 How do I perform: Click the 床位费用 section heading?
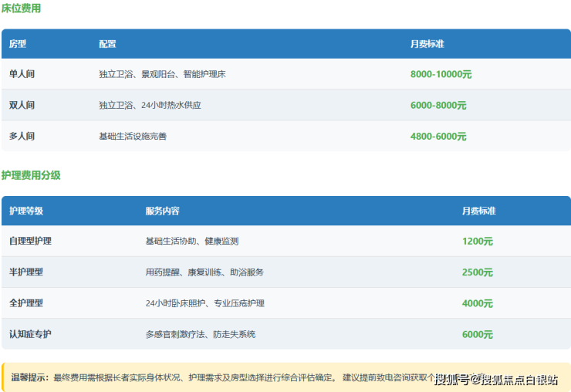(21, 8)
